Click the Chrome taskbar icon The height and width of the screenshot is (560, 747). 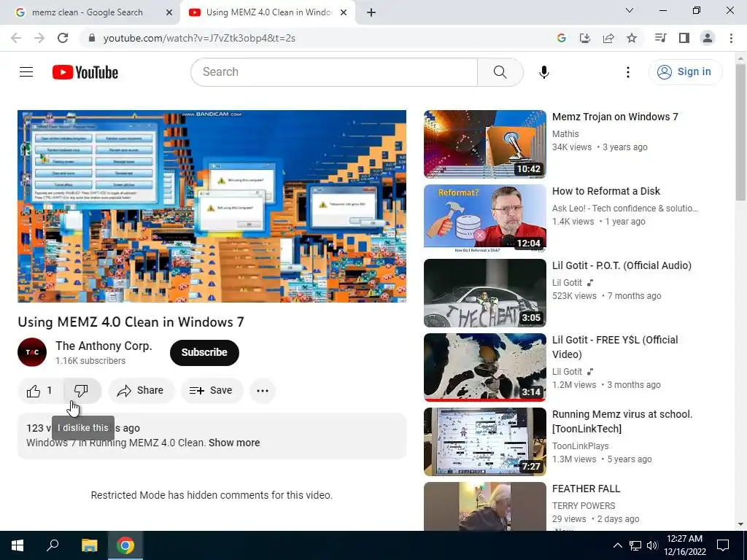[125, 545]
